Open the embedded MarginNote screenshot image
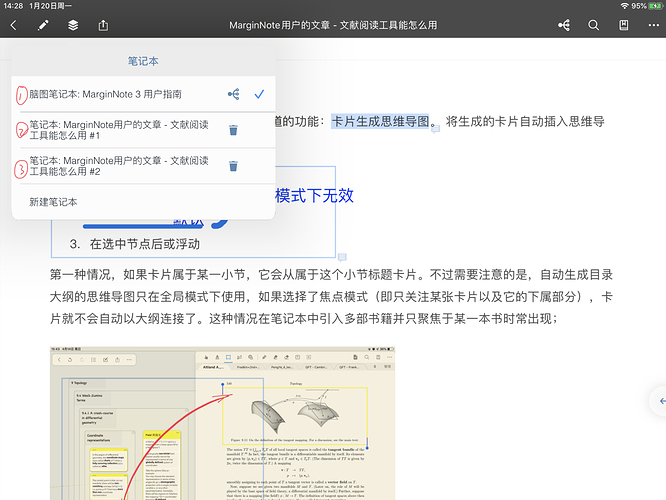The image size is (666, 500). 223,423
